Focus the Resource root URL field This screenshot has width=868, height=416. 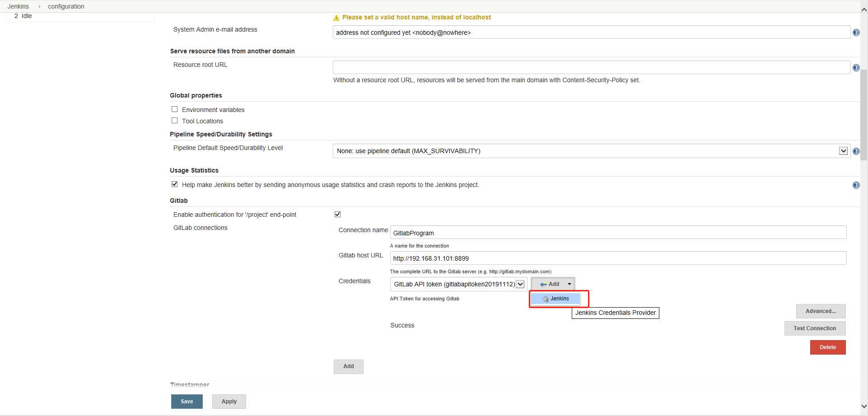[x=591, y=67]
